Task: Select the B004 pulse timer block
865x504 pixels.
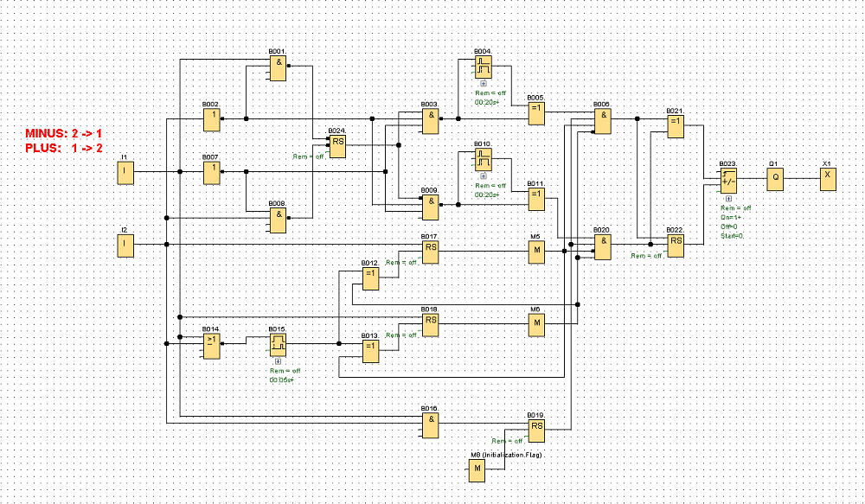Action: coord(484,67)
